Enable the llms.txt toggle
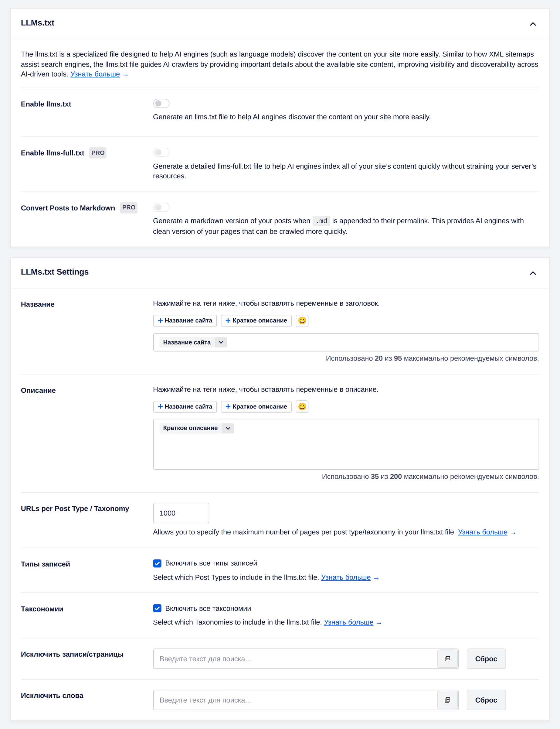Screen dimensions: 560x729 click(x=161, y=103)
